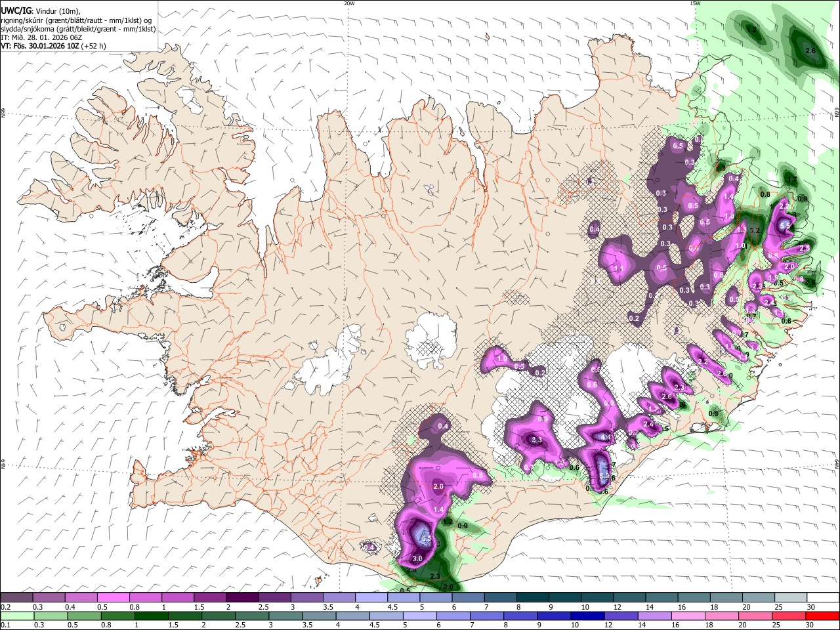Viewport: 840px width, 630px height.
Task: Click the '1.0' value in the central highlands cell
Action: (x=501, y=359)
